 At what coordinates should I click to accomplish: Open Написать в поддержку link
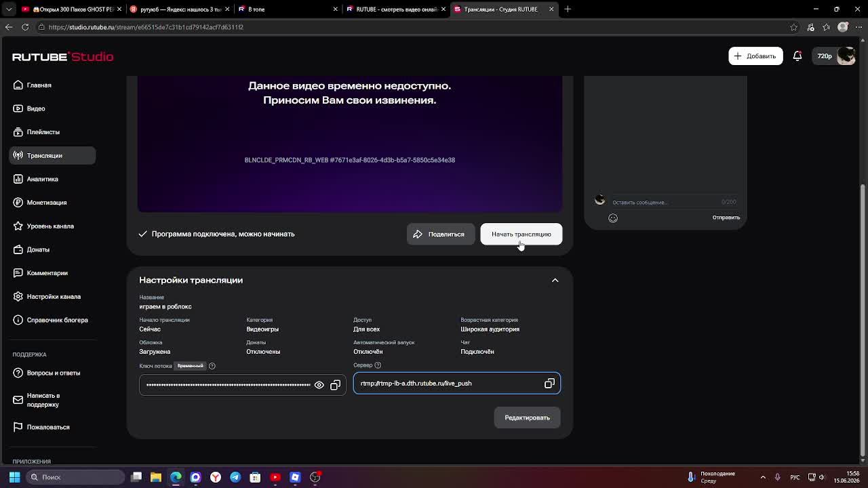[x=52, y=400]
